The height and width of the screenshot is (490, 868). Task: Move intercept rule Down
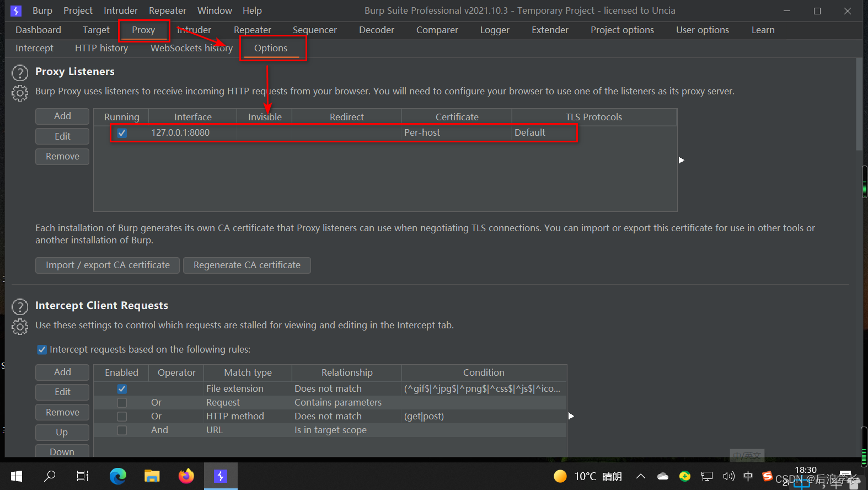tap(62, 451)
